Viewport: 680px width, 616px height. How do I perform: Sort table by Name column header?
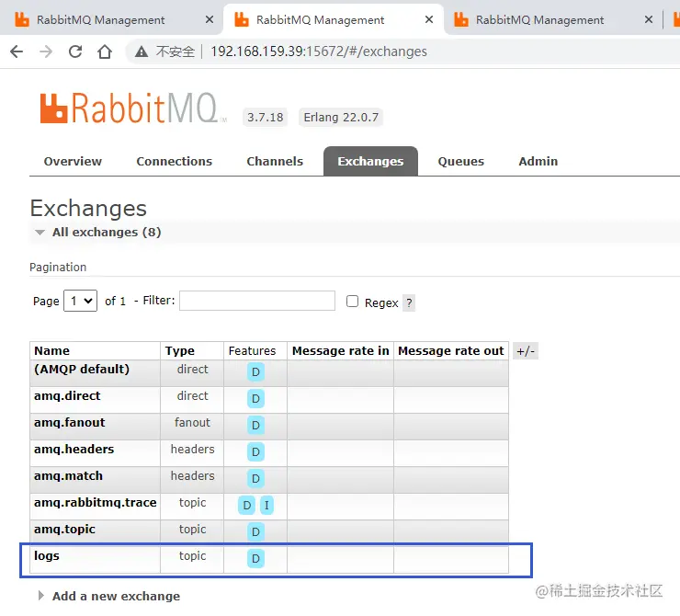coord(52,350)
